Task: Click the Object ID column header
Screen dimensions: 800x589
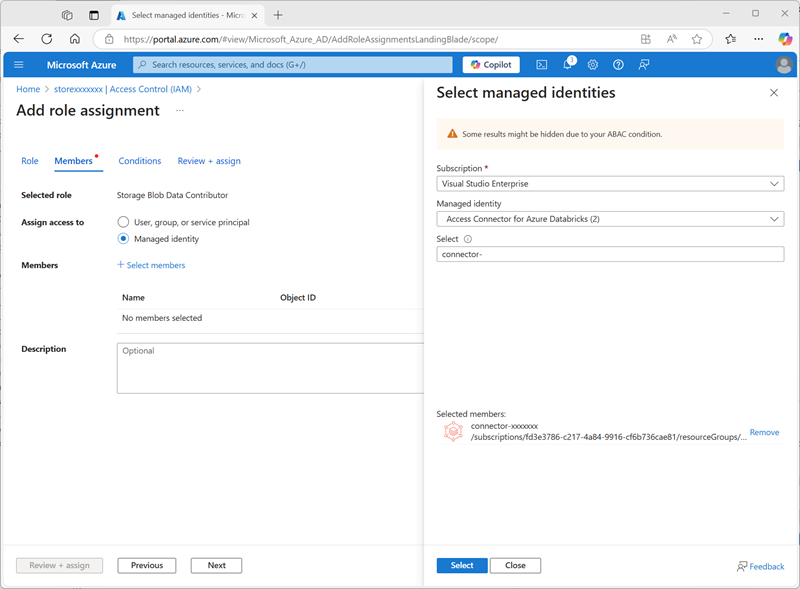Action: (298, 298)
